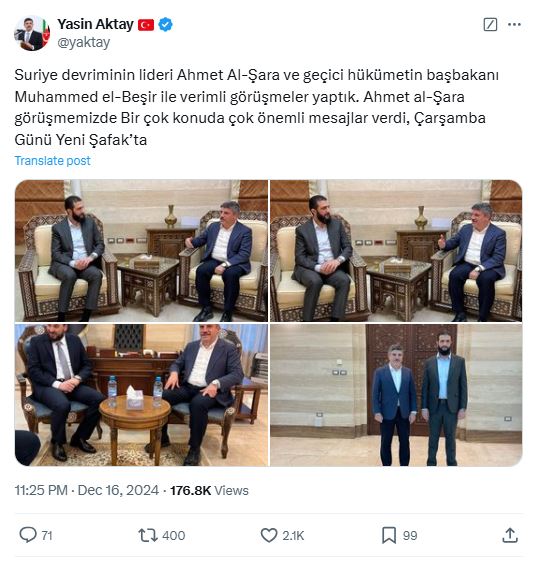Click the share upload icon
534x562 pixels.
tap(510, 535)
